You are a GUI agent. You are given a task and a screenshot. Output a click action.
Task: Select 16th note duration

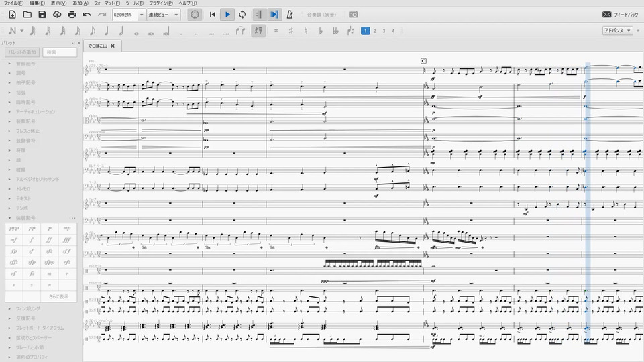tap(77, 31)
